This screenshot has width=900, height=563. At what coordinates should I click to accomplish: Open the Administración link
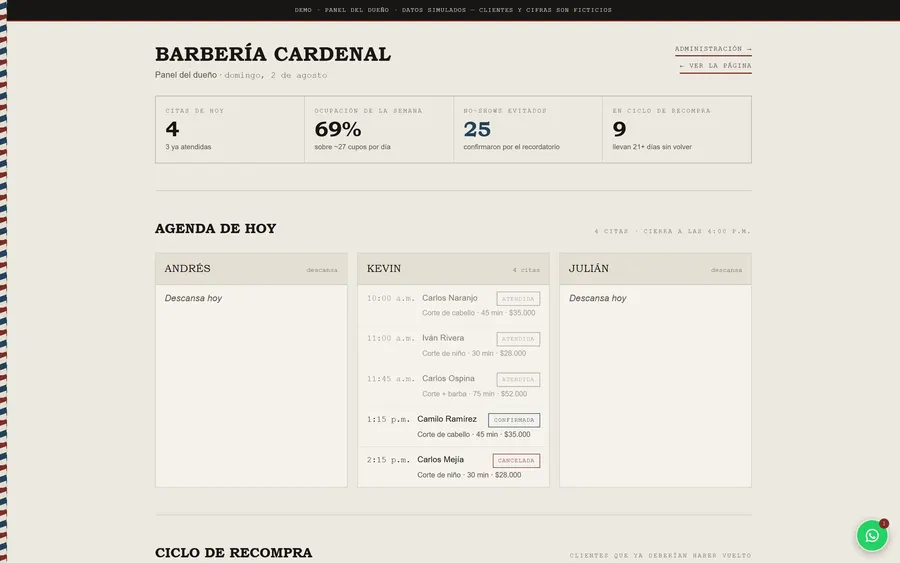pos(713,49)
